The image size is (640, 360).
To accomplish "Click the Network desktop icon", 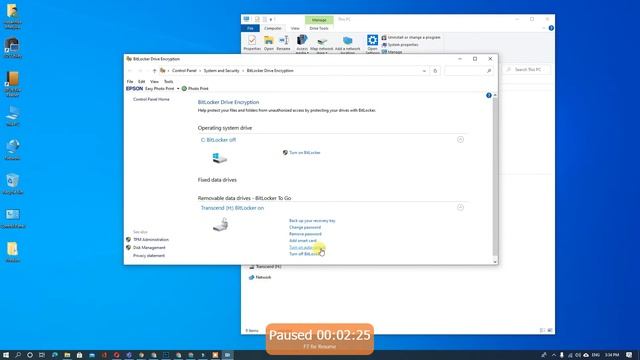I will click(x=13, y=149).
